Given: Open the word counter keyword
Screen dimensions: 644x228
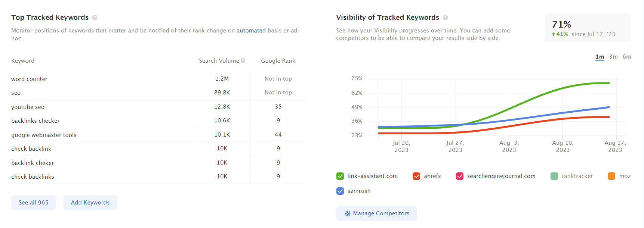Looking at the screenshot, I should (29, 79).
